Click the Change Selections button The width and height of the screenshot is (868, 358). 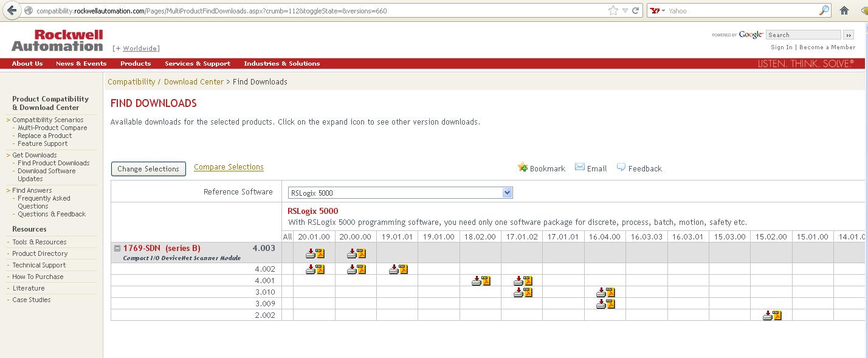click(x=148, y=169)
